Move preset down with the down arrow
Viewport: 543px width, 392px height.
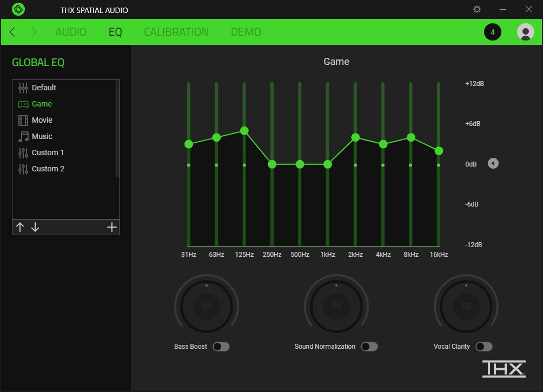coord(35,227)
